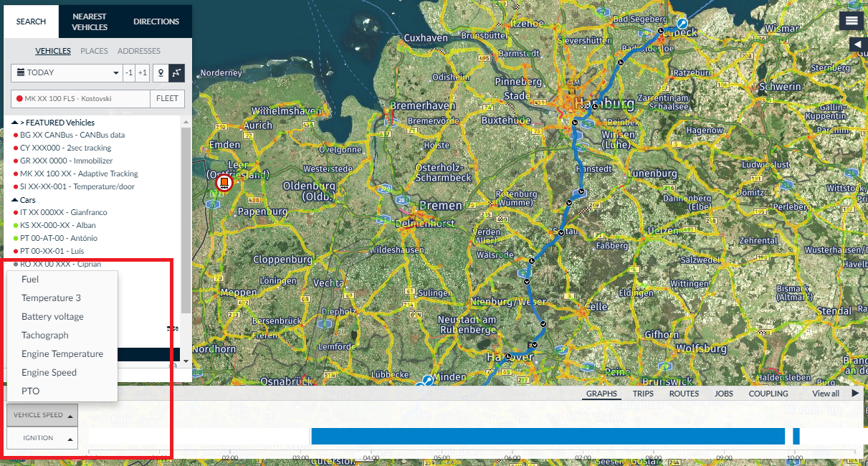
Task: Choose Tachograph from the sensor context menu
Action: pos(46,335)
